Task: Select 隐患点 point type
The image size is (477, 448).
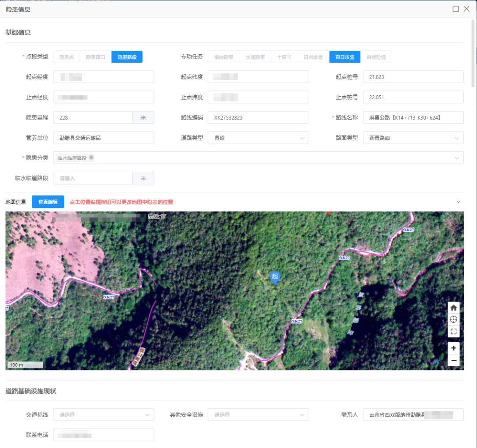Action: tap(67, 57)
